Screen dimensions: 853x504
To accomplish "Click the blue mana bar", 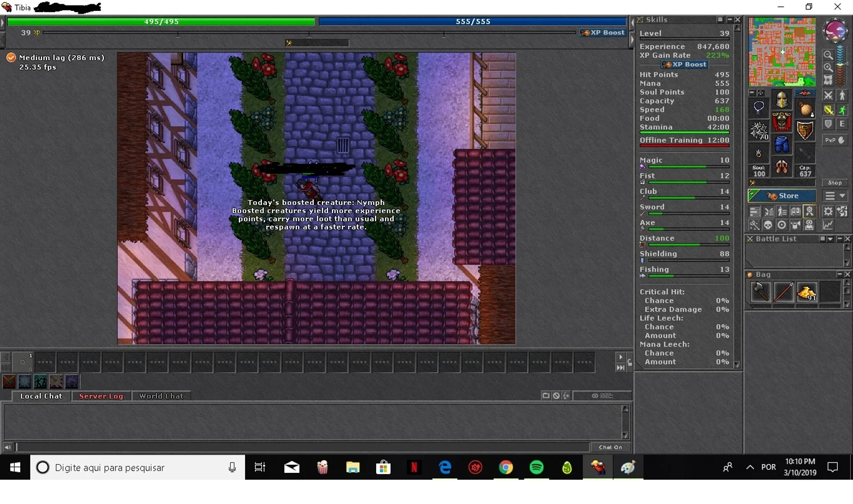I will pyautogui.click(x=473, y=22).
